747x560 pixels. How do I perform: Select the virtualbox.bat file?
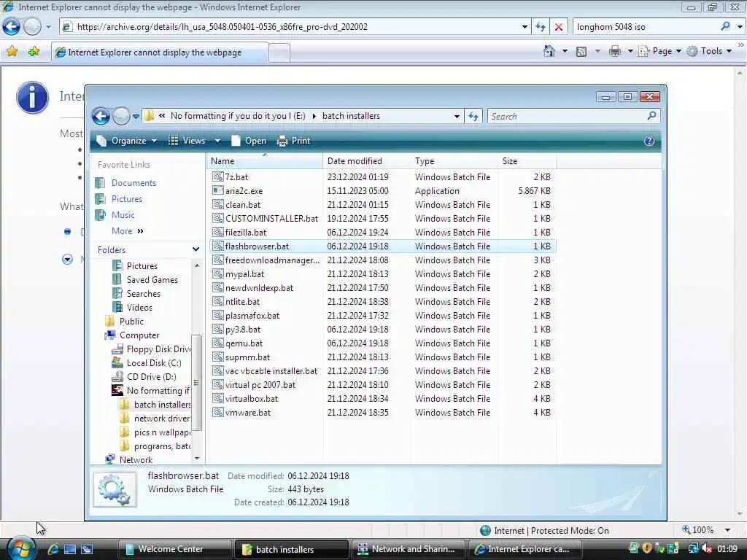coord(251,399)
